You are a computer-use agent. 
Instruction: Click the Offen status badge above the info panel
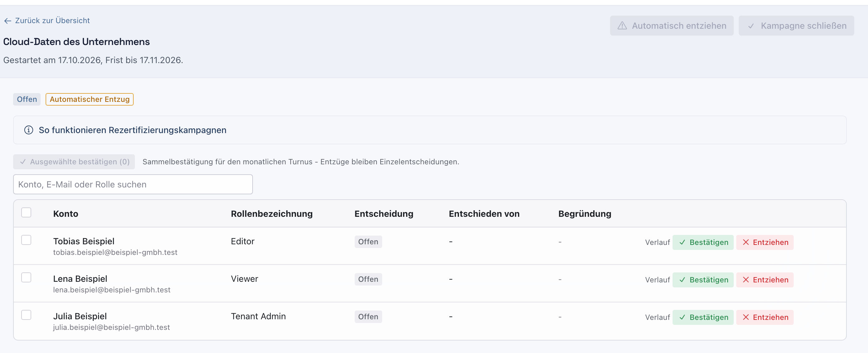(x=27, y=99)
